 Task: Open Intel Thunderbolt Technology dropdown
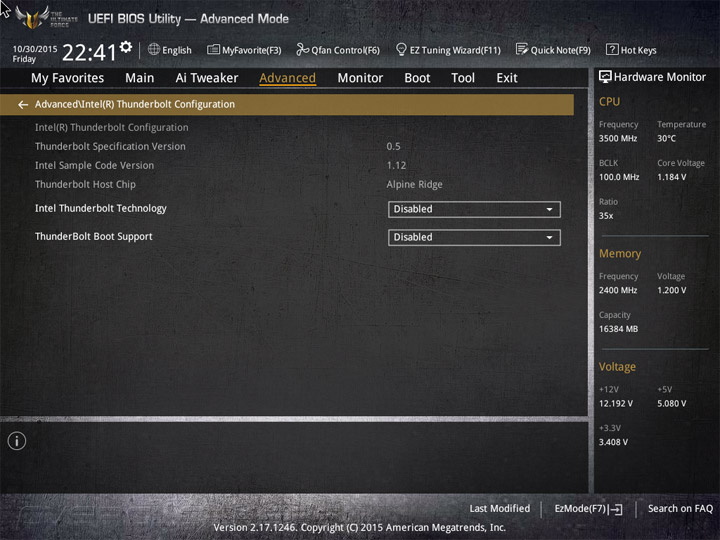[474, 209]
